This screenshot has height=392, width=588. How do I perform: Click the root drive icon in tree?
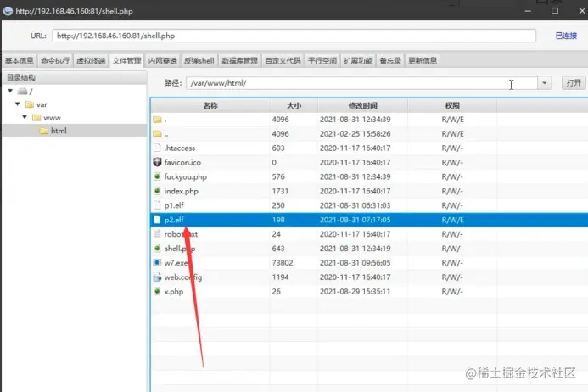point(22,91)
